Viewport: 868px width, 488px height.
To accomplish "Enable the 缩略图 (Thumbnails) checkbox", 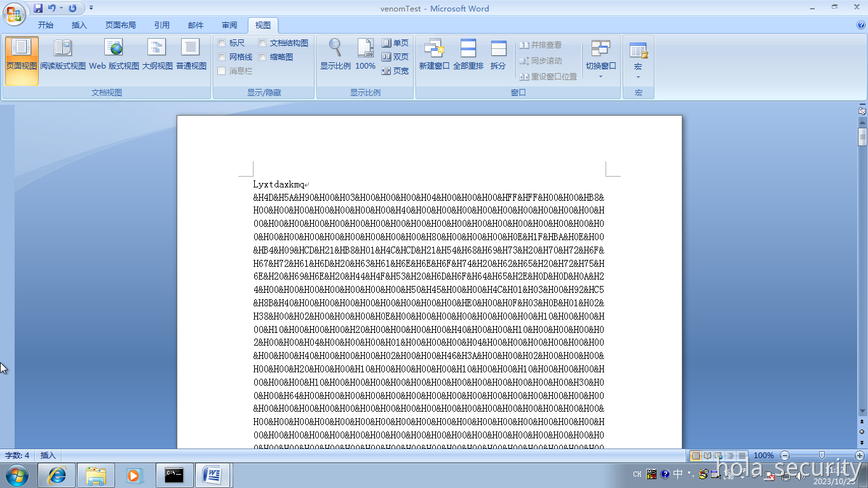I will (x=262, y=57).
